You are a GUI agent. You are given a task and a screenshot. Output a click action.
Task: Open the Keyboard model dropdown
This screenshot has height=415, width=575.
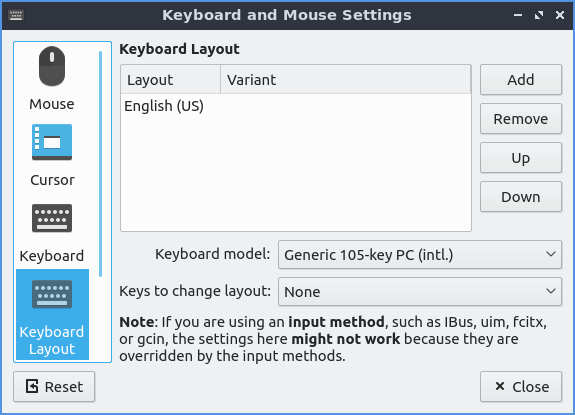[x=420, y=254]
